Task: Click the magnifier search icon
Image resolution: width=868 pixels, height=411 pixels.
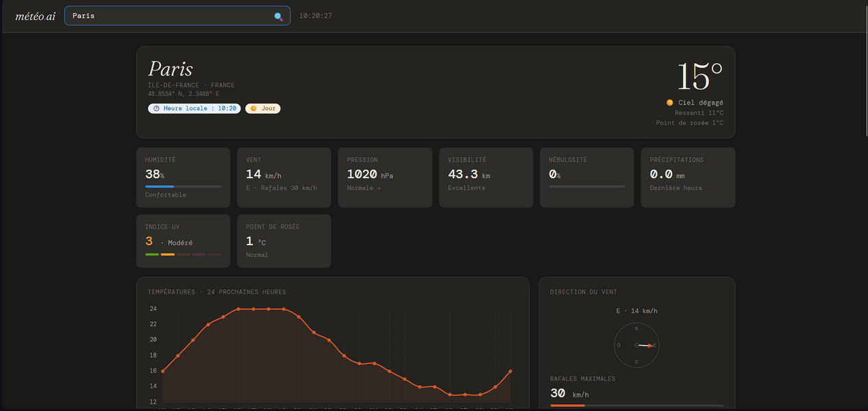Action: [278, 16]
